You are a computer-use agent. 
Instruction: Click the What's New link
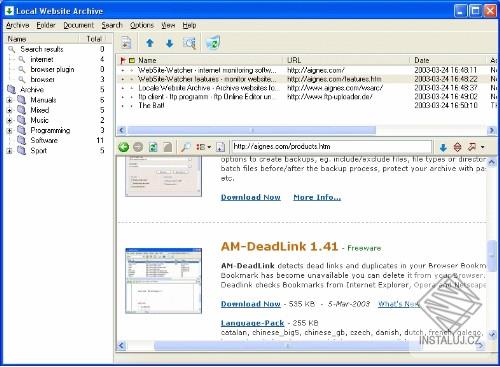tap(399, 304)
